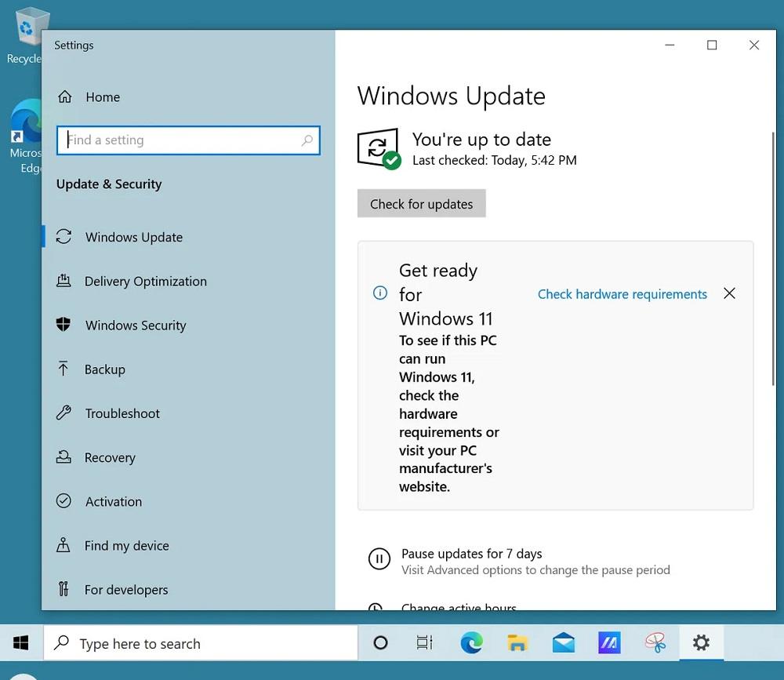Select the Activation checkmark icon

[x=64, y=502]
